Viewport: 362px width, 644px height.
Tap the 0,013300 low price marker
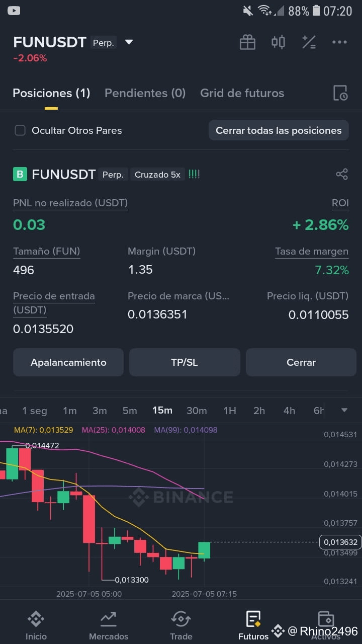(x=132, y=580)
